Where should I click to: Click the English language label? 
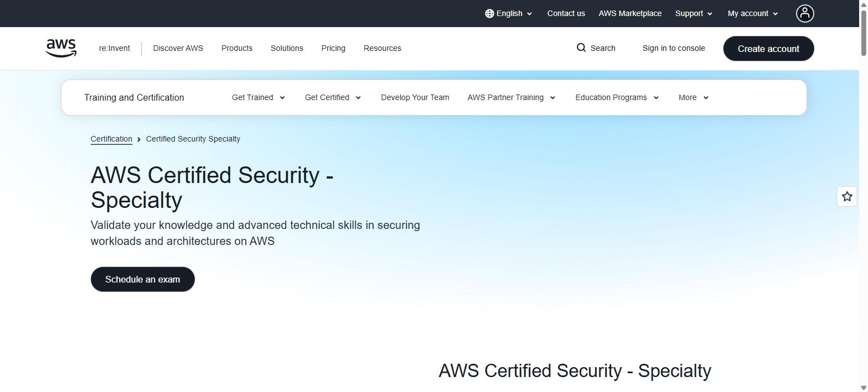click(x=509, y=13)
